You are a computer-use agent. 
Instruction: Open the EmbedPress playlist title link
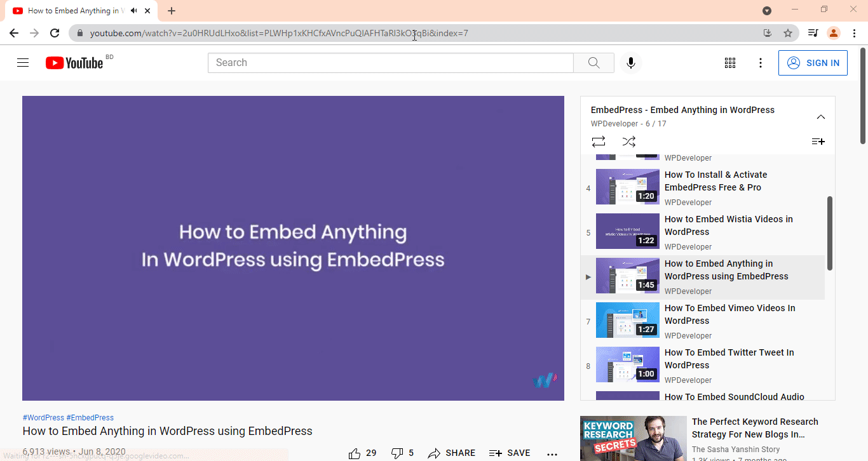click(x=682, y=110)
